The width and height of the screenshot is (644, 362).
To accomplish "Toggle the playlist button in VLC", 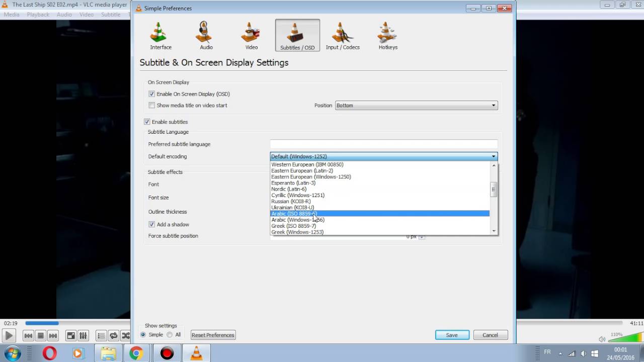I will click(x=101, y=335).
